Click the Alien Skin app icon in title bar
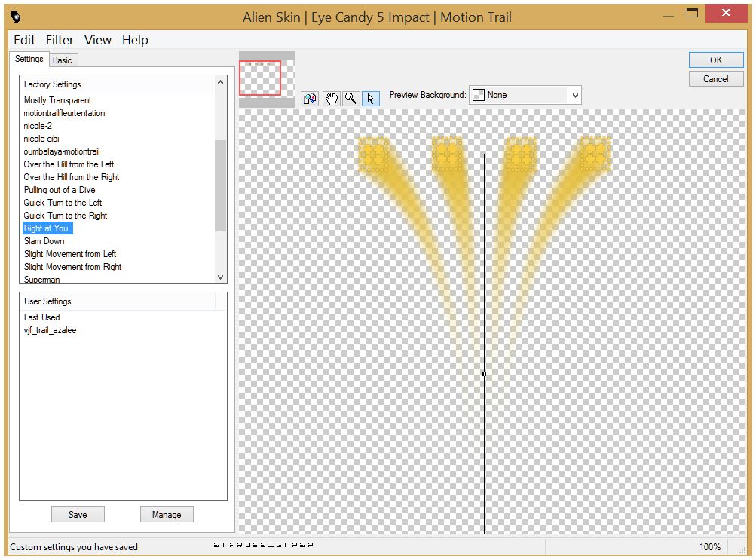The height and width of the screenshot is (560, 756). [16, 17]
